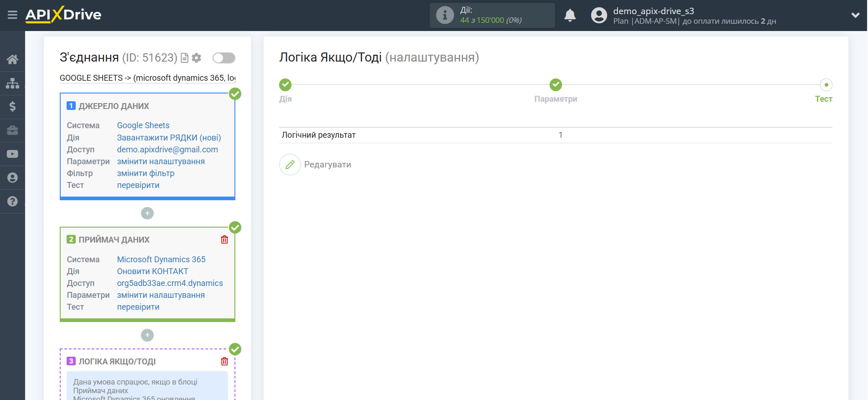The width and height of the screenshot is (868, 400).
Task: Open Microsoft Dynamics 365 system link
Action: pos(161,260)
